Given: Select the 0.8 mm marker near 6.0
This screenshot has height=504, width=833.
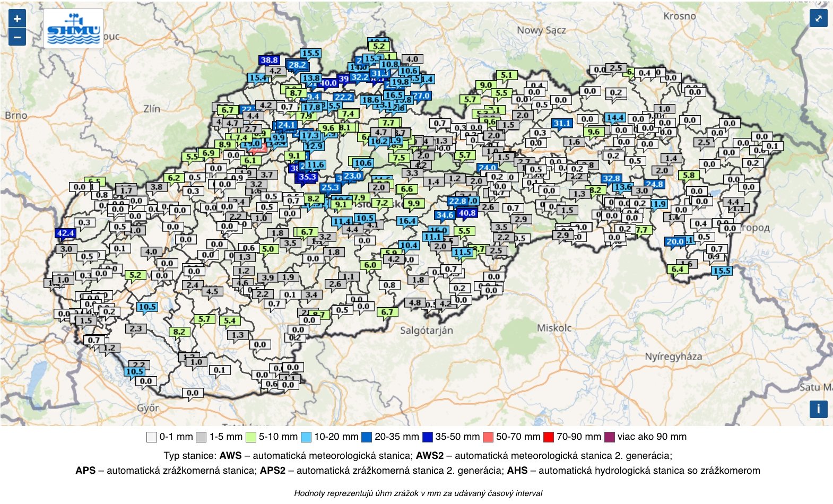Looking at the screenshot, I should 390,285.
